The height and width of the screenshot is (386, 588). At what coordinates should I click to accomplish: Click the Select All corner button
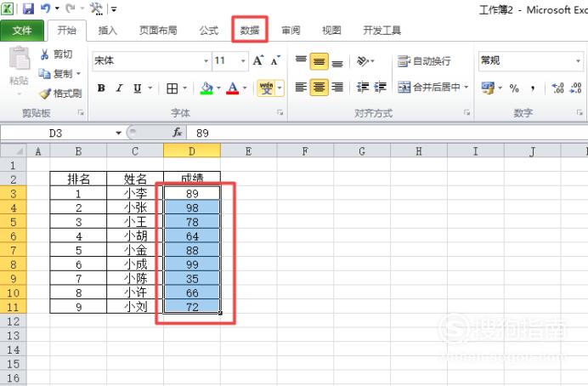coord(13,151)
